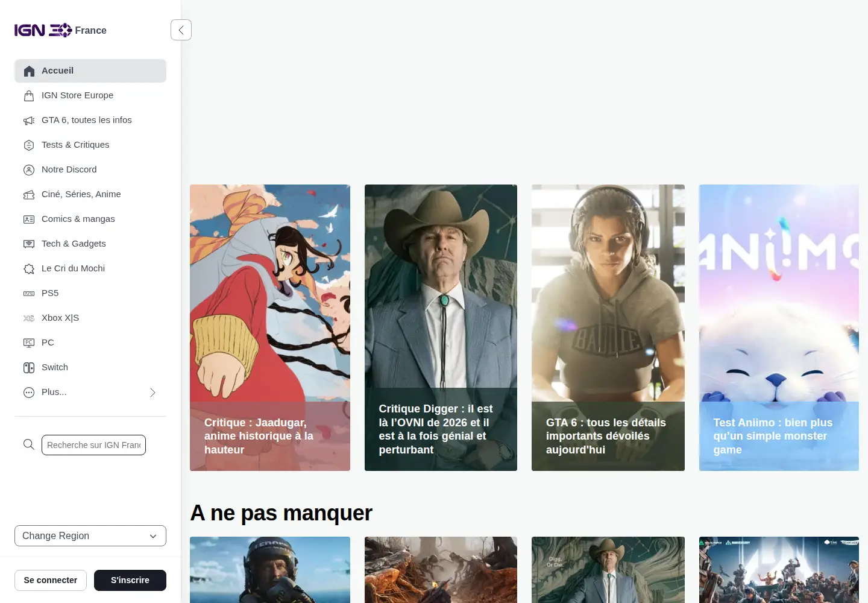The width and height of the screenshot is (868, 603).
Task: Go to the Accueil menu item
Action: pyautogui.click(x=90, y=71)
